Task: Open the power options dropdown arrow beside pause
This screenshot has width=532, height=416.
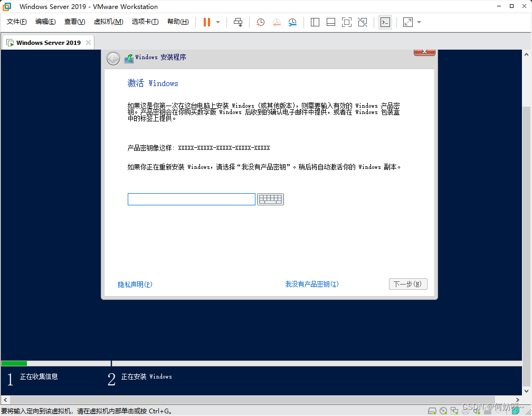Action: pos(218,22)
